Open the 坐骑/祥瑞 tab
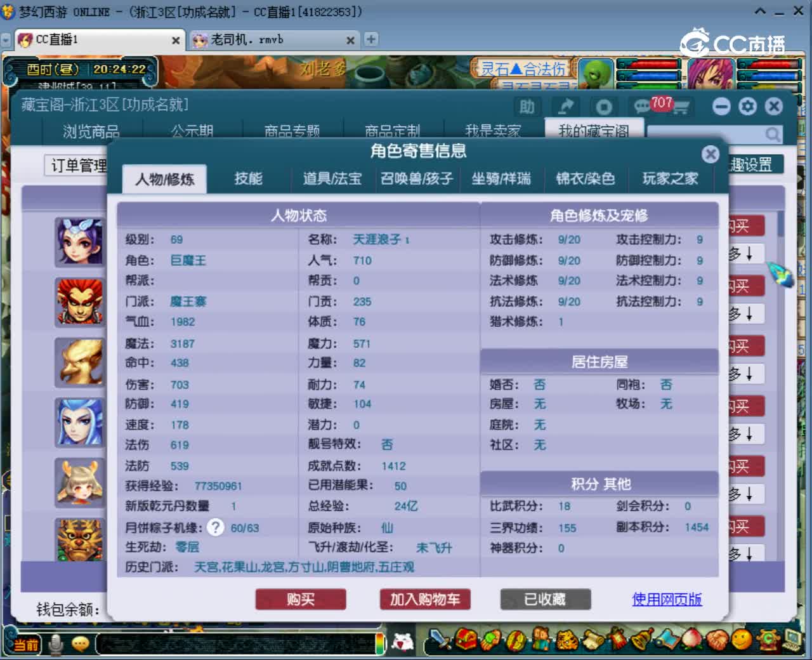812x660 pixels. 501,179
